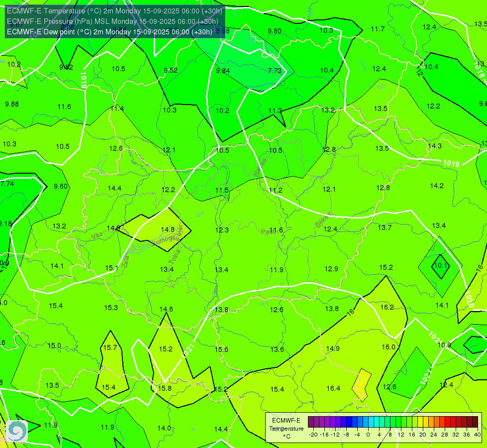Screen dimensions: 487x448
Task: Click the Zala county label
Action: tap(125, 261)
